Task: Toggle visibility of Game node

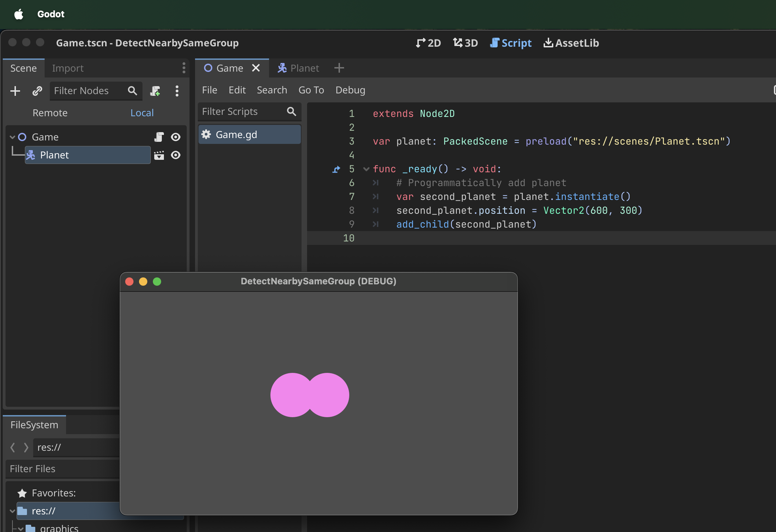Action: click(x=176, y=137)
